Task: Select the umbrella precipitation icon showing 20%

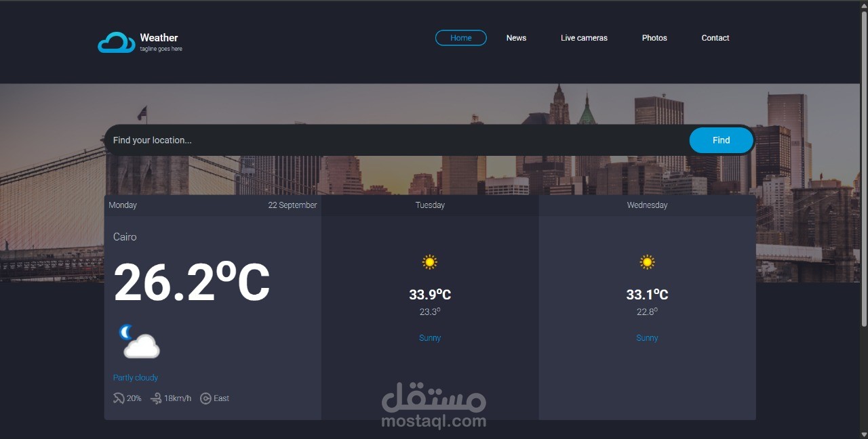Action: (119, 398)
